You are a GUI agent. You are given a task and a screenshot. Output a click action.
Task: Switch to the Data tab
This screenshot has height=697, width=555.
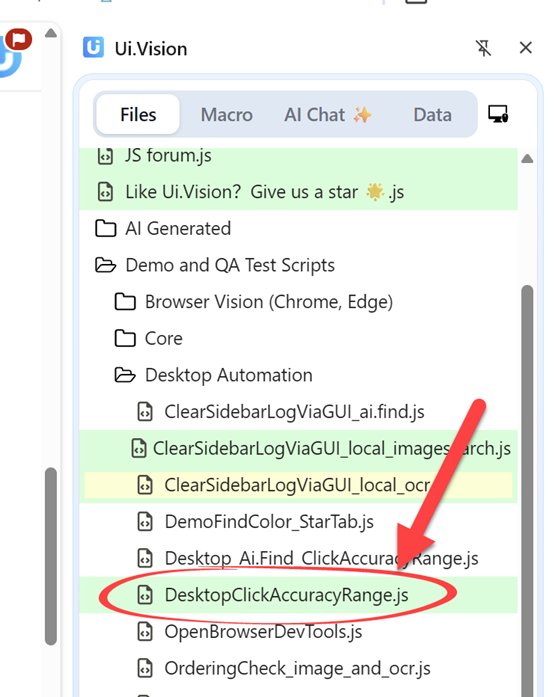click(432, 115)
